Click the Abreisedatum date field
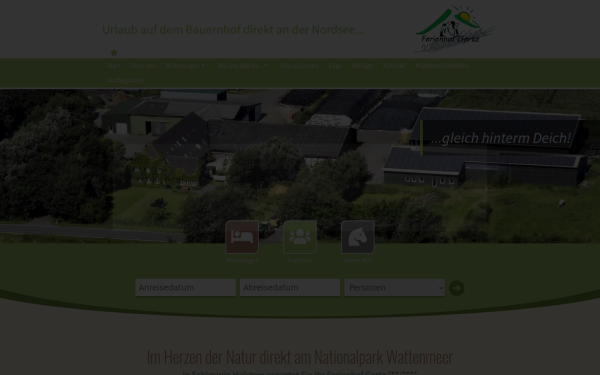Viewport: 600px width, 375px height. (x=290, y=288)
